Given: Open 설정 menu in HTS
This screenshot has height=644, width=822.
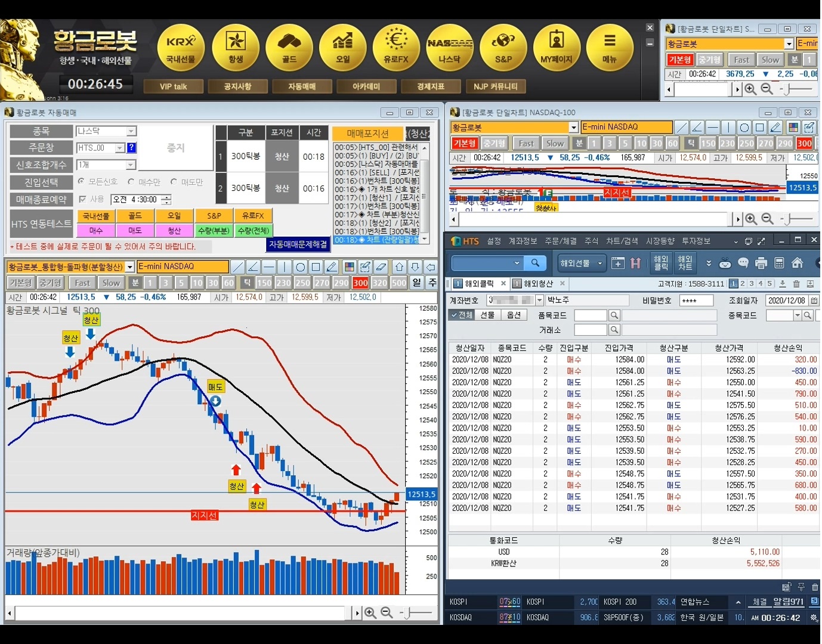Looking at the screenshot, I should click(494, 241).
